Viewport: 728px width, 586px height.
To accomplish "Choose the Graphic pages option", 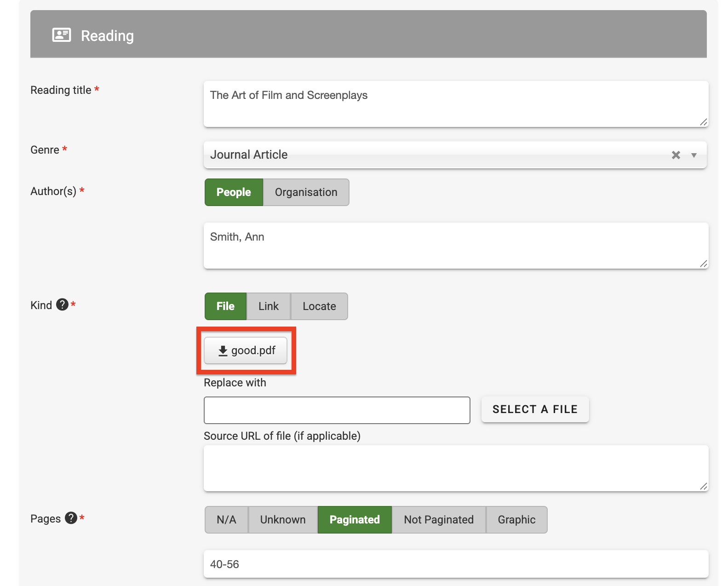I will point(516,520).
